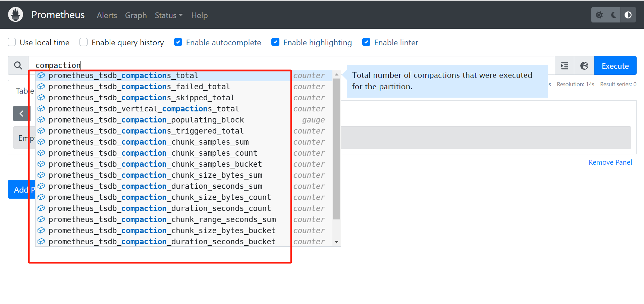The width and height of the screenshot is (644, 304).
Task: Click cube icon of prometheus_tsdb_compactions_triggered_total
Action: tap(41, 131)
